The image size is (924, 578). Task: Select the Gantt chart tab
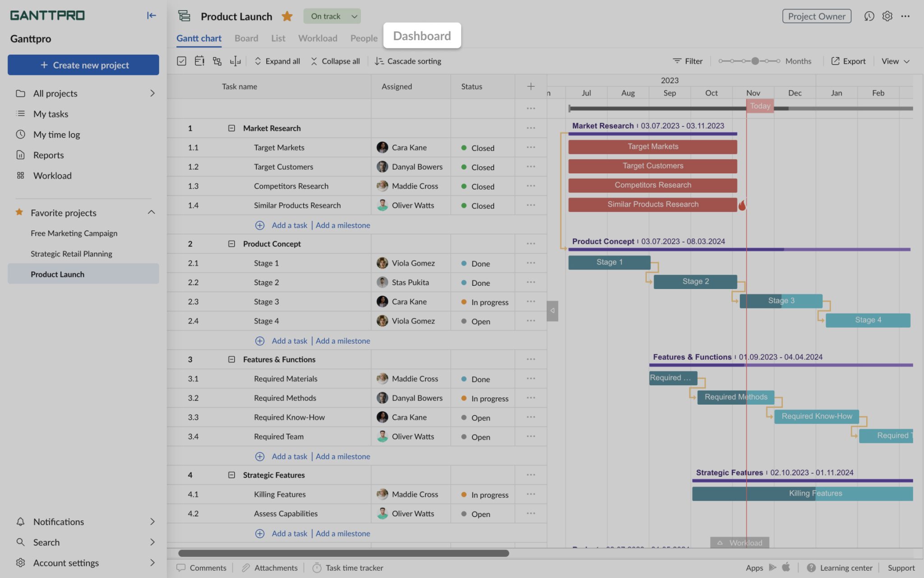[x=199, y=38]
